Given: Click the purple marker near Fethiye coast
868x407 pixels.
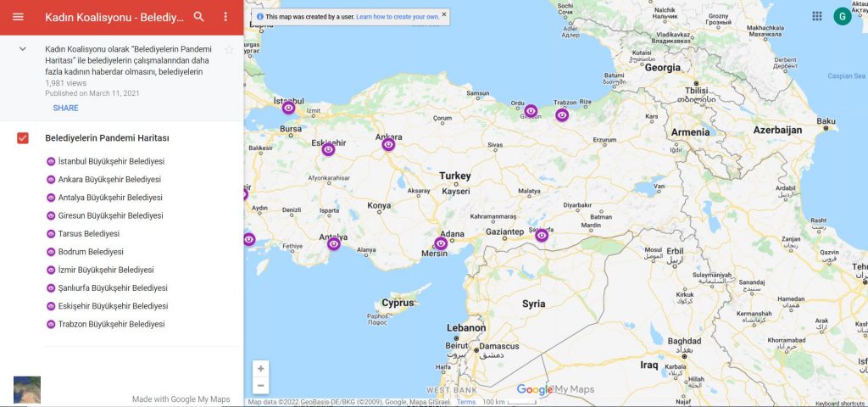Looking at the screenshot, I should point(249,240).
